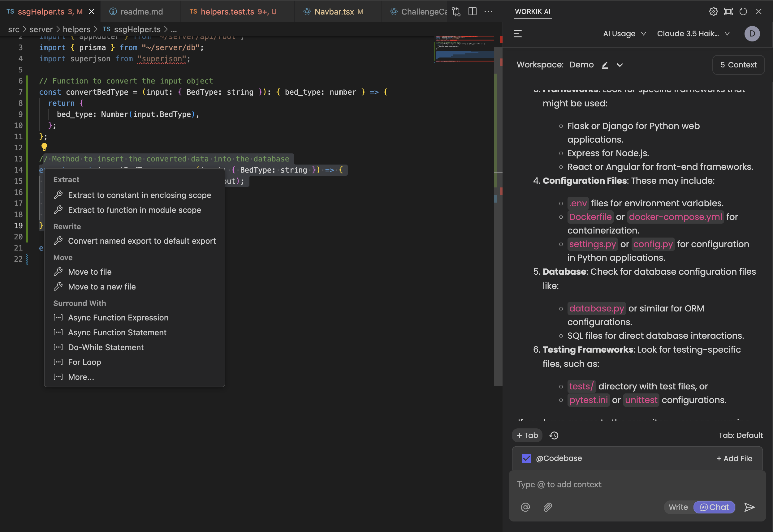Switch to readme.md tab
773x532 pixels.
click(140, 12)
